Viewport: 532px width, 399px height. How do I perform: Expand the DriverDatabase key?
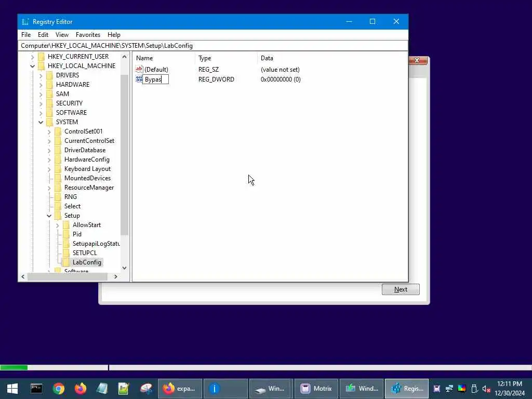pos(49,150)
